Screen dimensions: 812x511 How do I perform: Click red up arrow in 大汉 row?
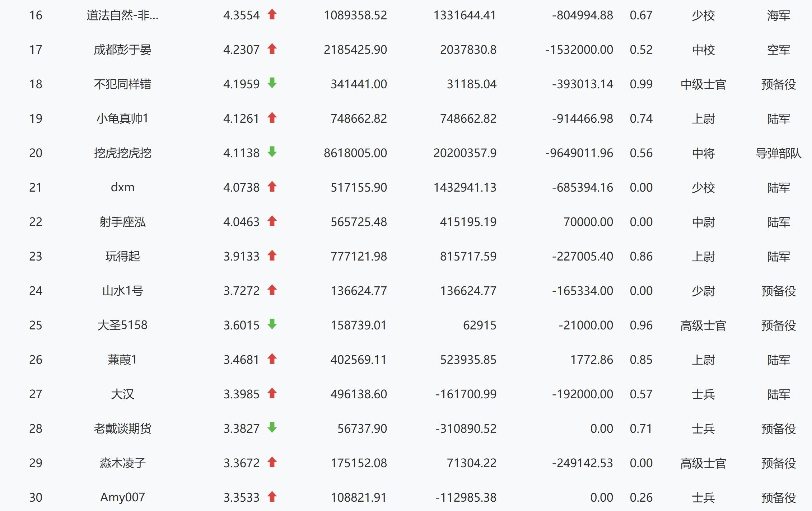[272, 393]
